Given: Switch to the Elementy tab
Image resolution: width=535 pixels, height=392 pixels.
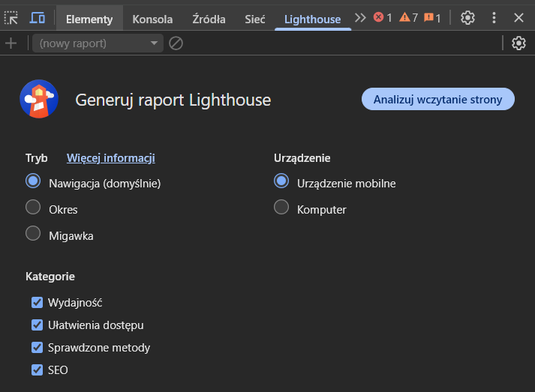Looking at the screenshot, I should pos(89,19).
